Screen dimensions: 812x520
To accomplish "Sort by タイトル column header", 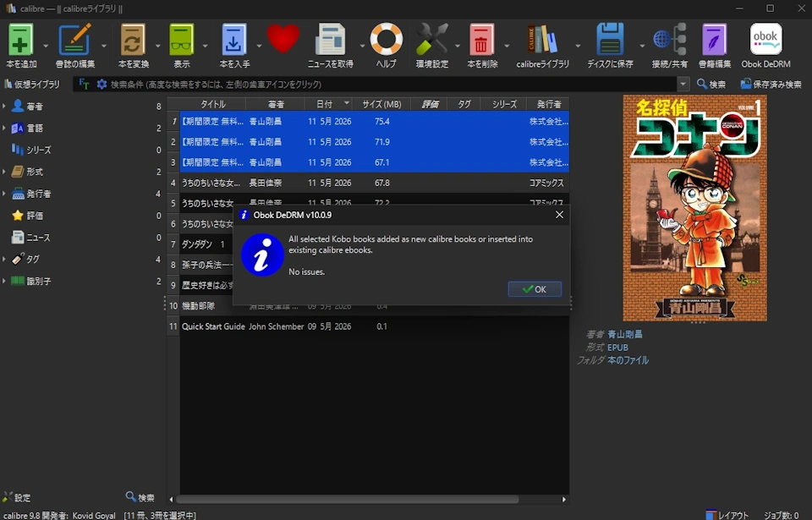I will click(213, 104).
